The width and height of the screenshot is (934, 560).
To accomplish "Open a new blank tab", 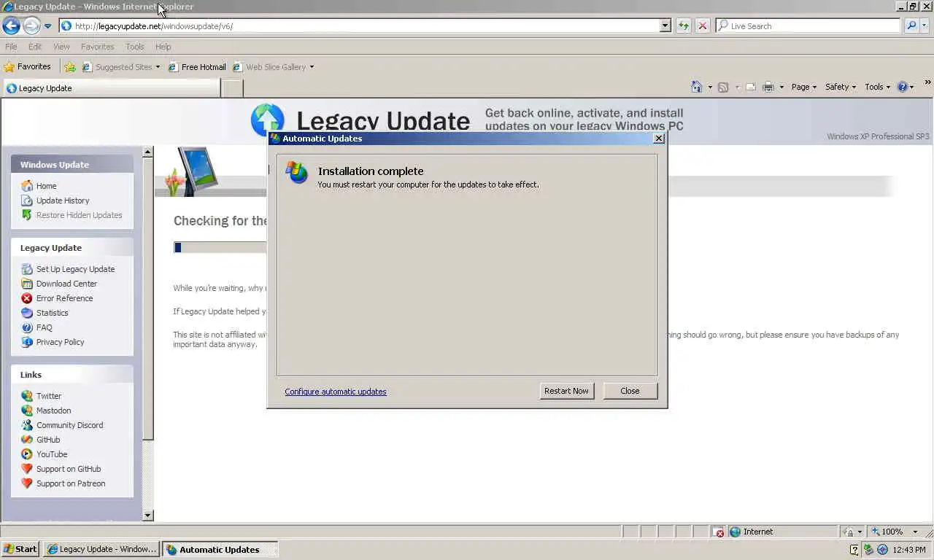I will click(x=232, y=88).
